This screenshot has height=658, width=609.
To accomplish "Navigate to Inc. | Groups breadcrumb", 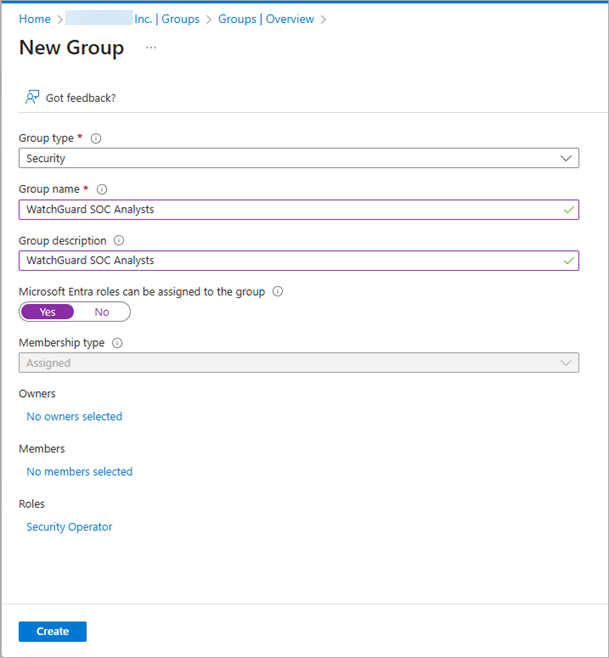I will tap(166, 19).
